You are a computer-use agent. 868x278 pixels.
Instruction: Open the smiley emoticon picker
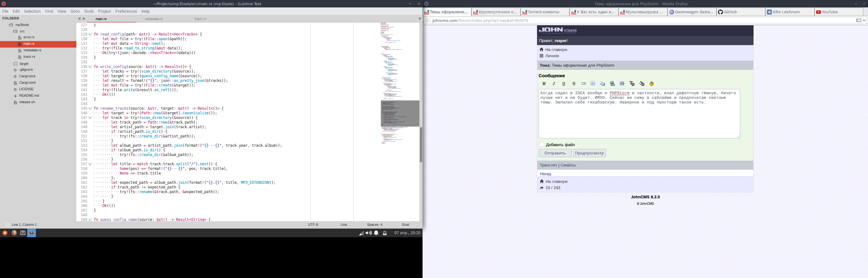pos(652,84)
